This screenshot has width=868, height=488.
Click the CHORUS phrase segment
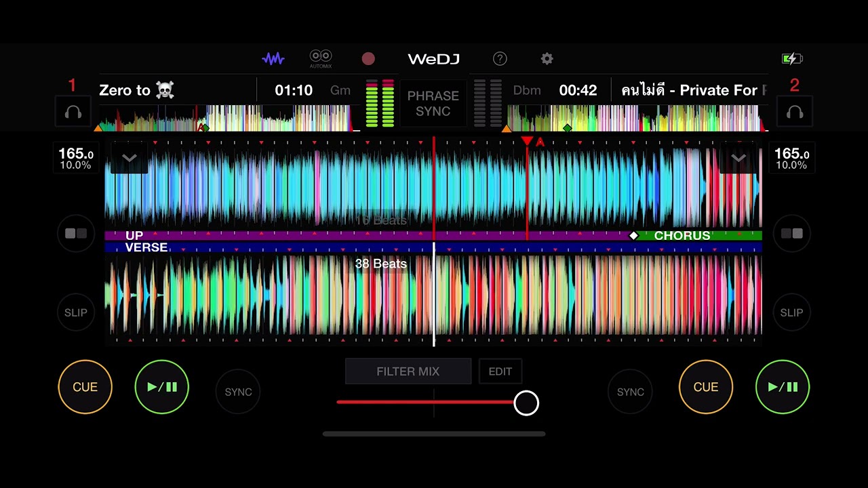(698, 235)
